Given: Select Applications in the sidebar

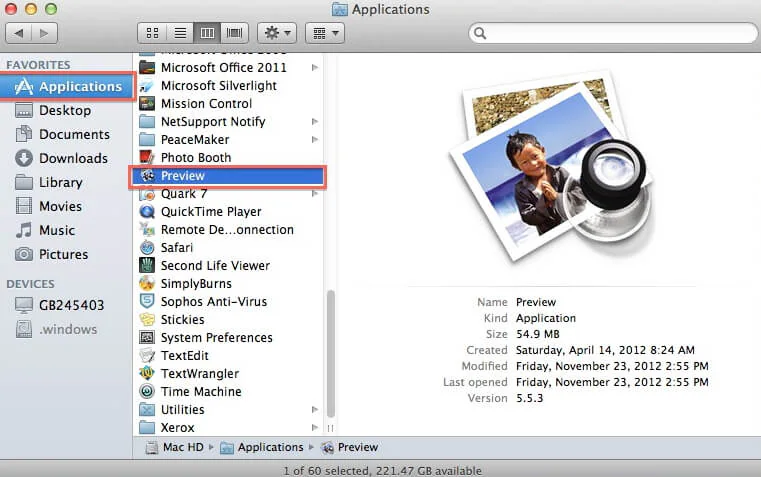Looking at the screenshot, I should click(67, 86).
